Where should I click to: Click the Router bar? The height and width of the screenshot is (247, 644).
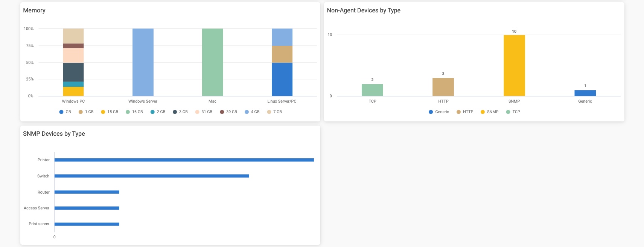87,192
